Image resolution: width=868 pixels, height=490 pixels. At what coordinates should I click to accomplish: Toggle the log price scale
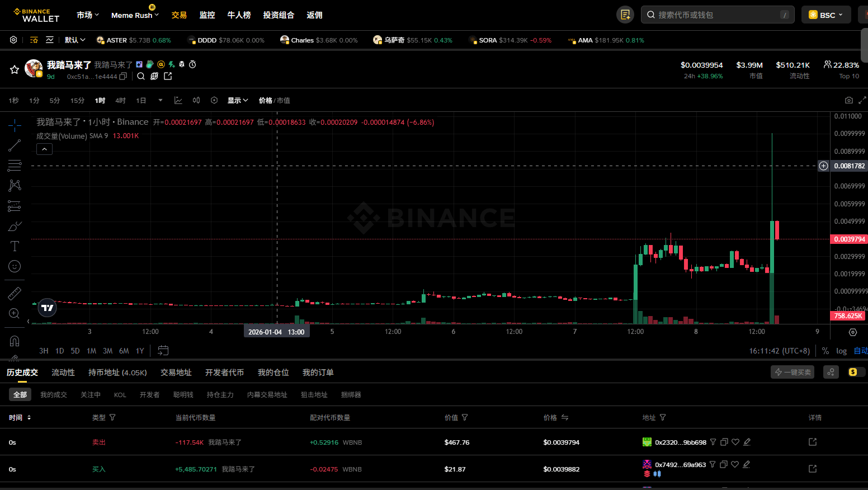[841, 351]
